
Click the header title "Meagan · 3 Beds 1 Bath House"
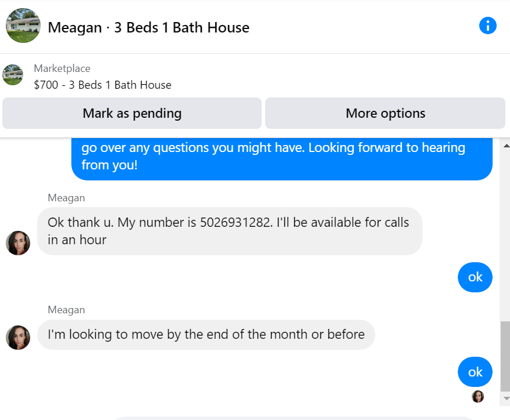pyautogui.click(x=149, y=27)
